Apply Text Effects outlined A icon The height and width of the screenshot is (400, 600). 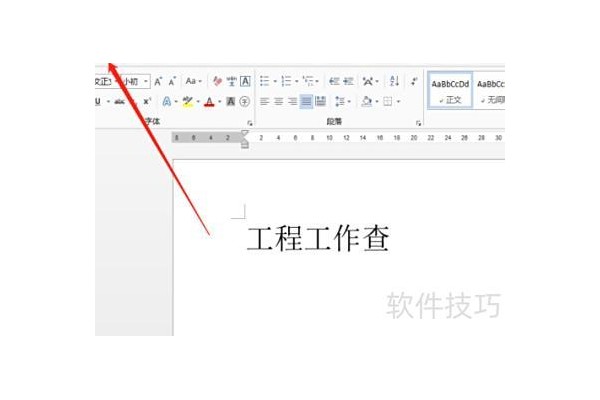point(166,101)
